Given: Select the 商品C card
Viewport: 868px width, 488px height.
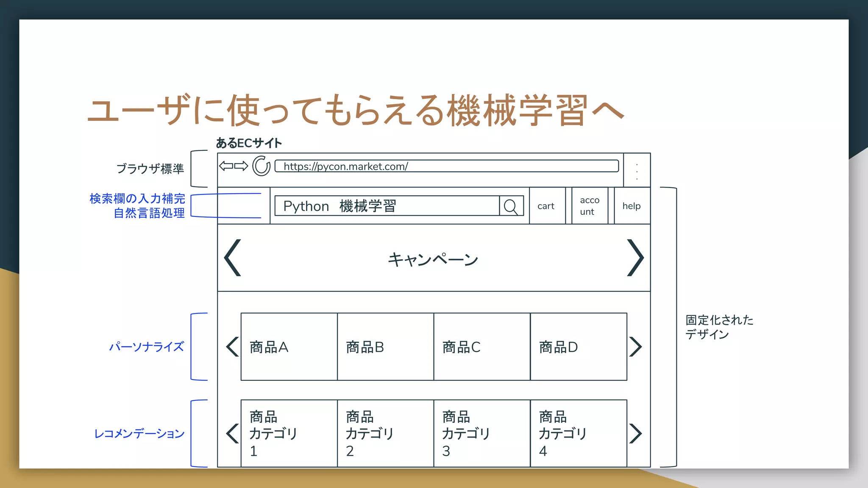Looking at the screenshot, I should pos(482,347).
